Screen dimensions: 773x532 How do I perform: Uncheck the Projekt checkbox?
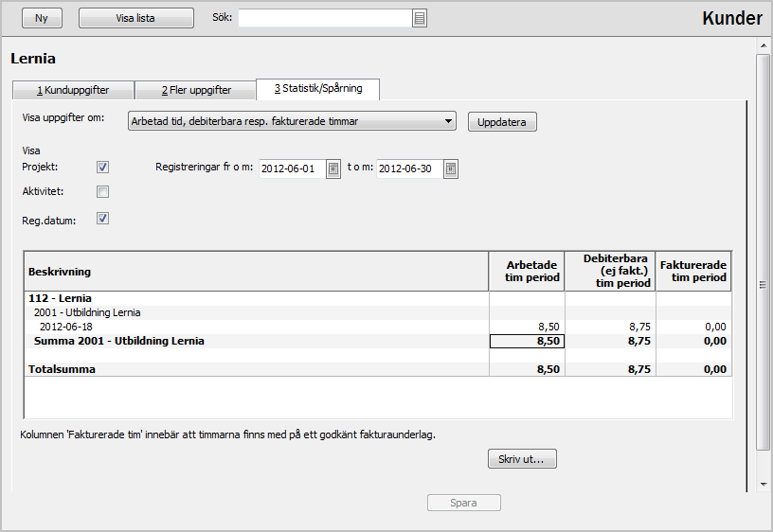pyautogui.click(x=102, y=167)
